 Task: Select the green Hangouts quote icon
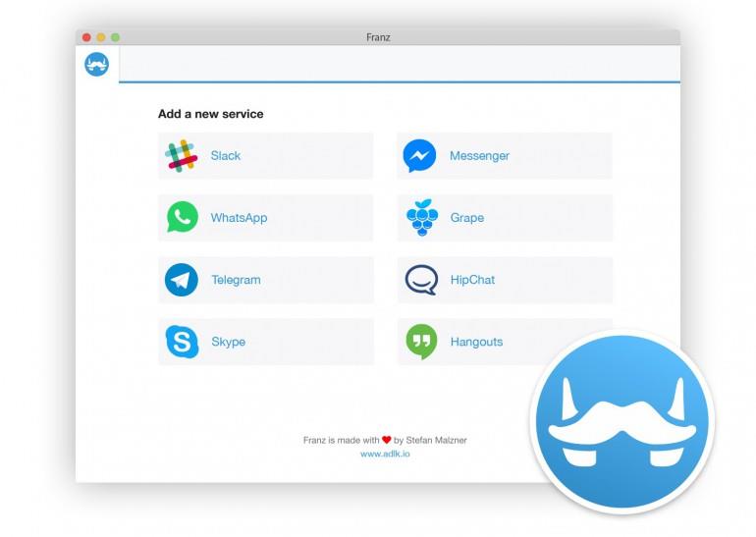[421, 342]
